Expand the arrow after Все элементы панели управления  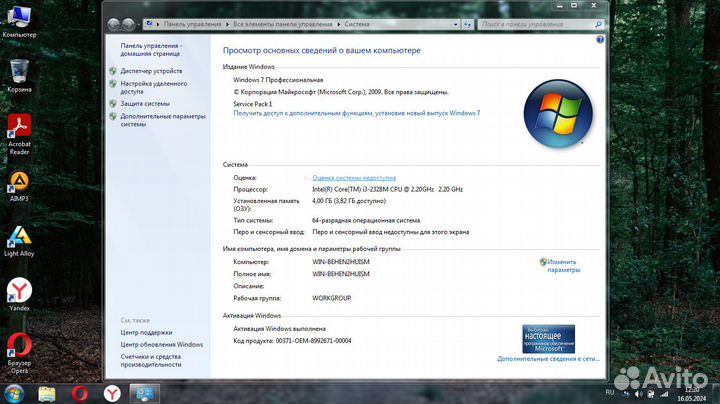[x=338, y=24]
